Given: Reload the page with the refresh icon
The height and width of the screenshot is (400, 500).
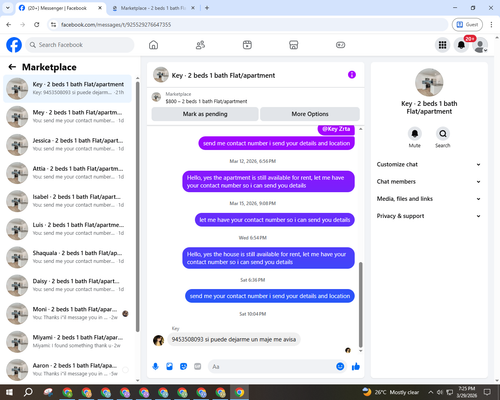Looking at the screenshot, I should [37, 24].
